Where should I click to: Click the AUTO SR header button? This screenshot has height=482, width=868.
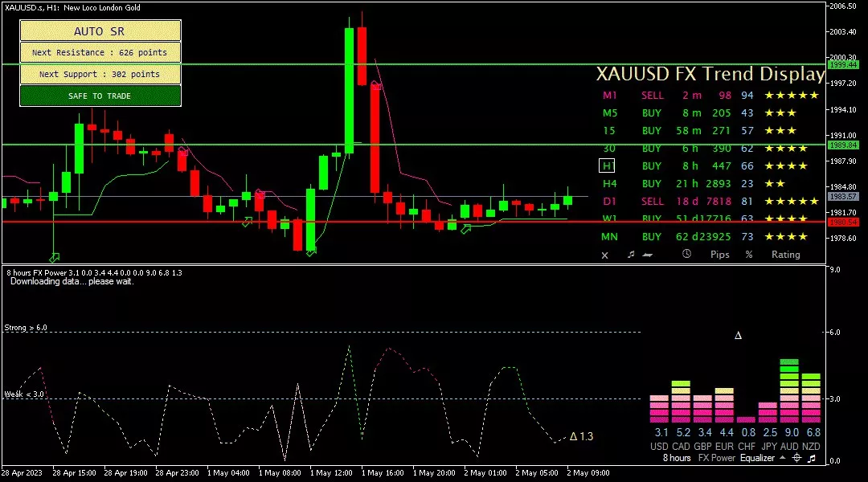pyautogui.click(x=100, y=31)
